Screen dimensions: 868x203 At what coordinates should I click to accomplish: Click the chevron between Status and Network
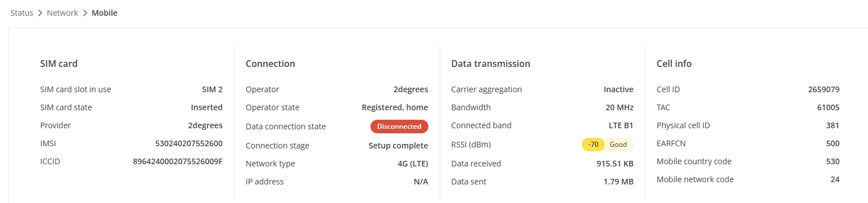tap(40, 12)
